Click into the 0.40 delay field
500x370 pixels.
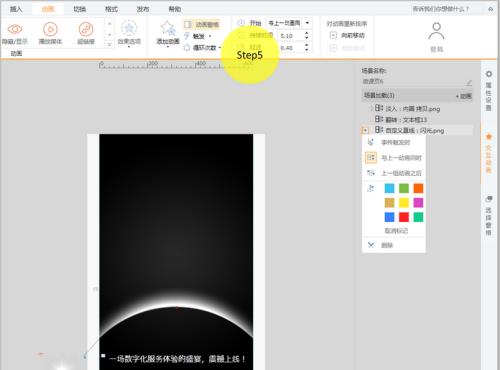(x=291, y=48)
